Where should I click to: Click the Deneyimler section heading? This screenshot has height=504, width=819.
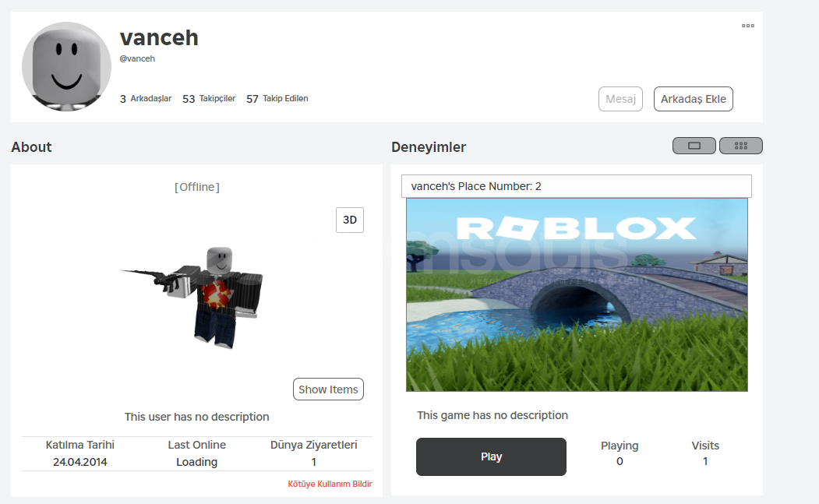pos(429,147)
